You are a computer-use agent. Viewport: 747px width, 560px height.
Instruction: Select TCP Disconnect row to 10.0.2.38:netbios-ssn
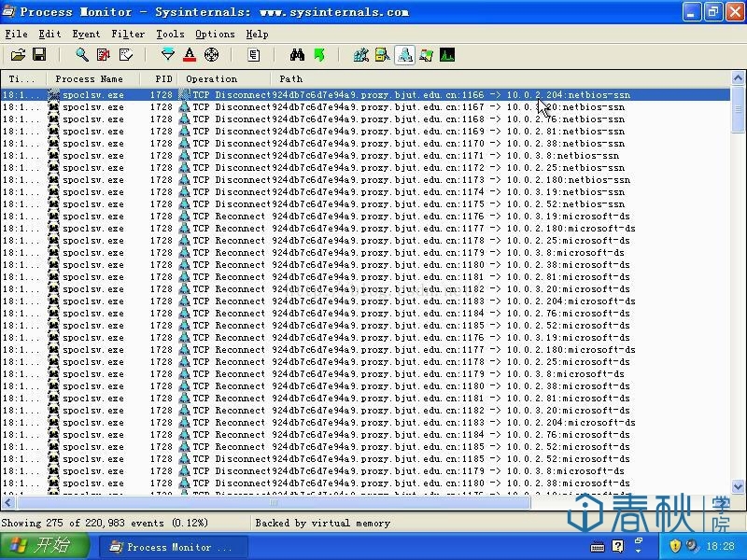click(365, 144)
